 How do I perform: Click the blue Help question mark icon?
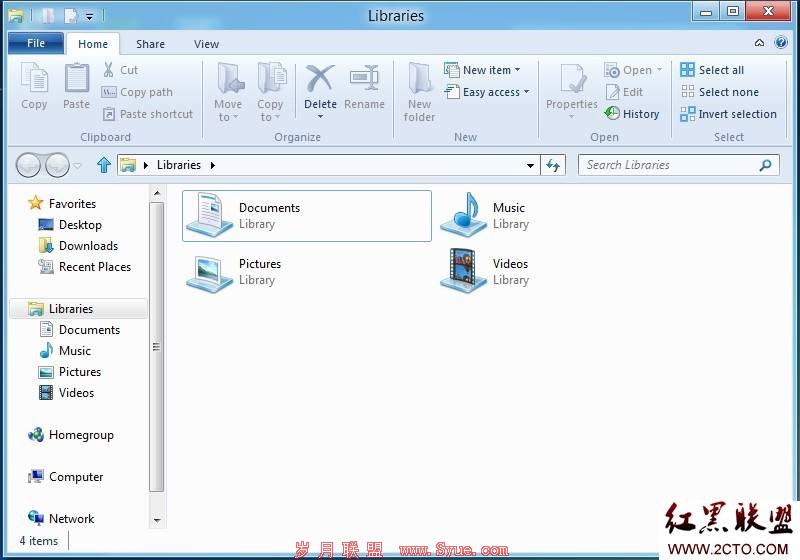(x=781, y=42)
